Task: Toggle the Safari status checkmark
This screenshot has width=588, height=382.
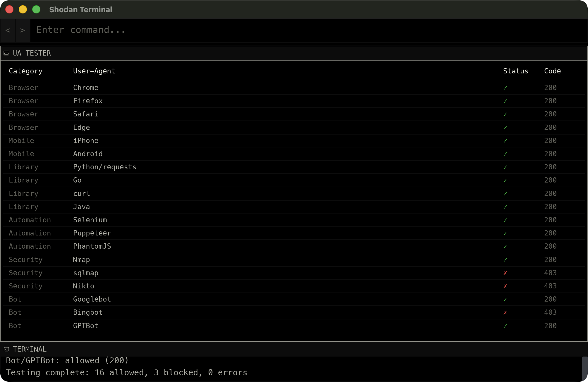Action: pos(505,114)
